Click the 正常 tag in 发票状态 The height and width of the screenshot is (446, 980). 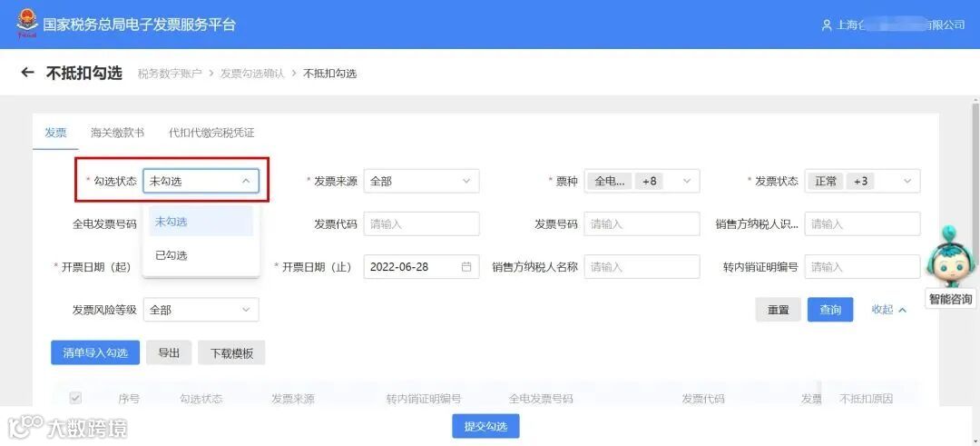[825, 182]
